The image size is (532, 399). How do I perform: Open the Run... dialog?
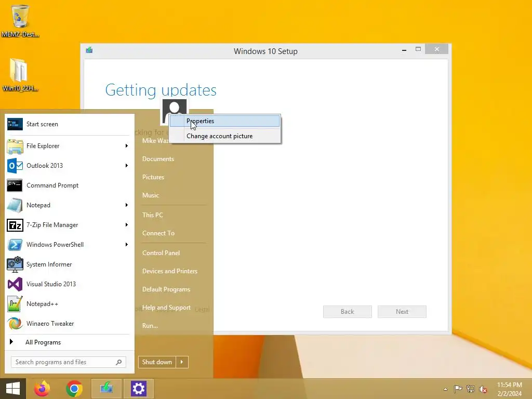[x=150, y=326]
